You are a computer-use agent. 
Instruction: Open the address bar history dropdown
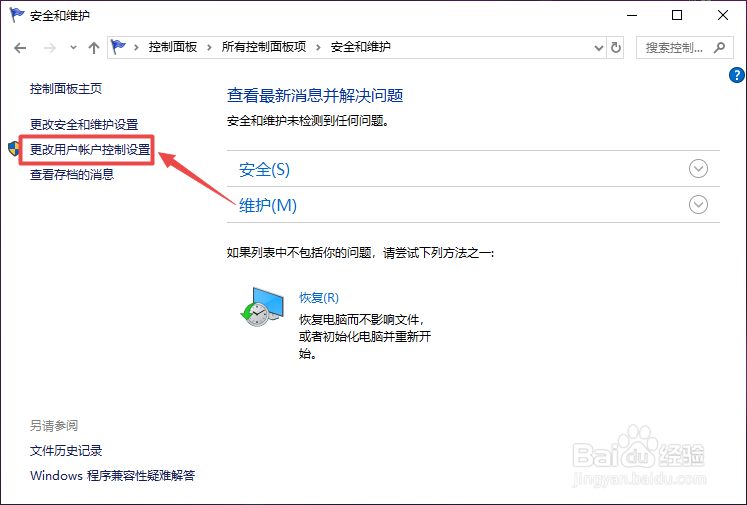click(x=599, y=48)
